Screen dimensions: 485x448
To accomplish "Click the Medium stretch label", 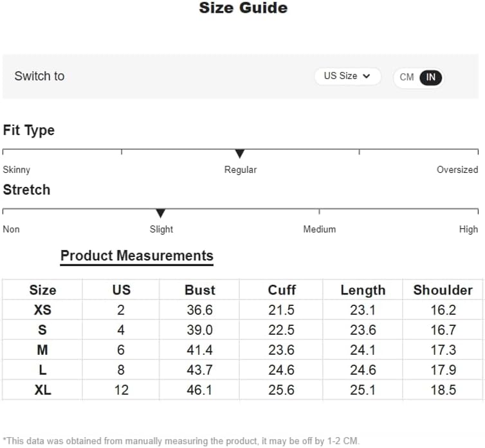I will (x=320, y=229).
